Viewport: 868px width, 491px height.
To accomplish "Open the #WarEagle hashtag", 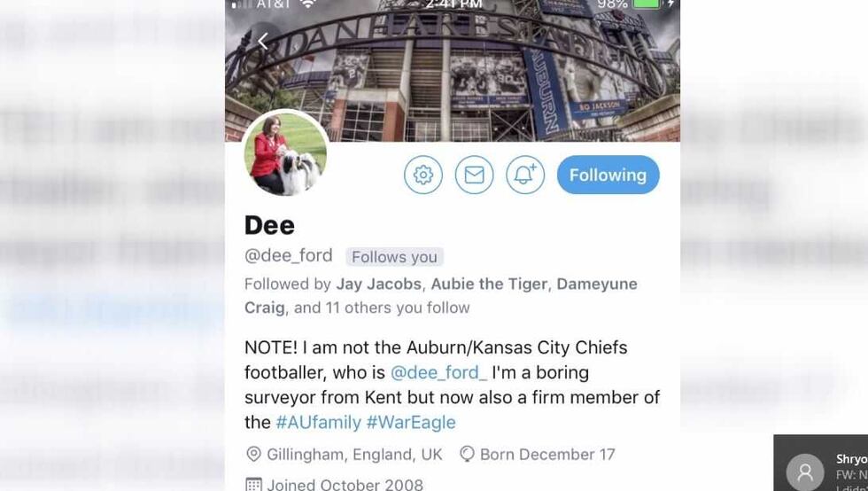I will 411,422.
